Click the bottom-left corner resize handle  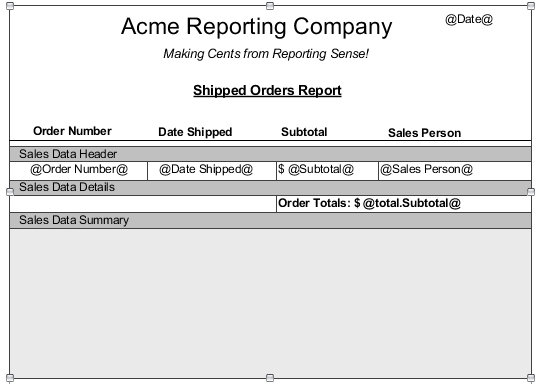(x=10, y=378)
